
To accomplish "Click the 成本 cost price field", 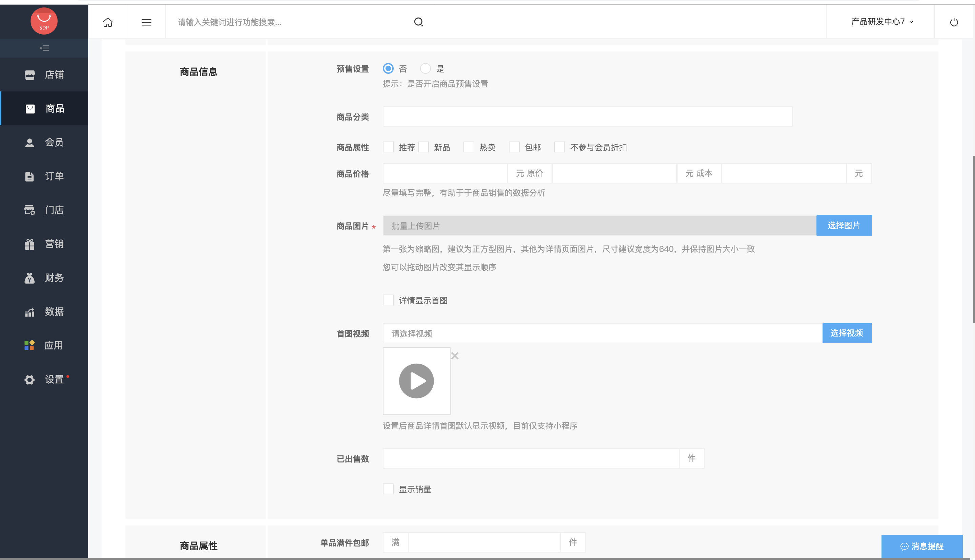I will coord(784,173).
